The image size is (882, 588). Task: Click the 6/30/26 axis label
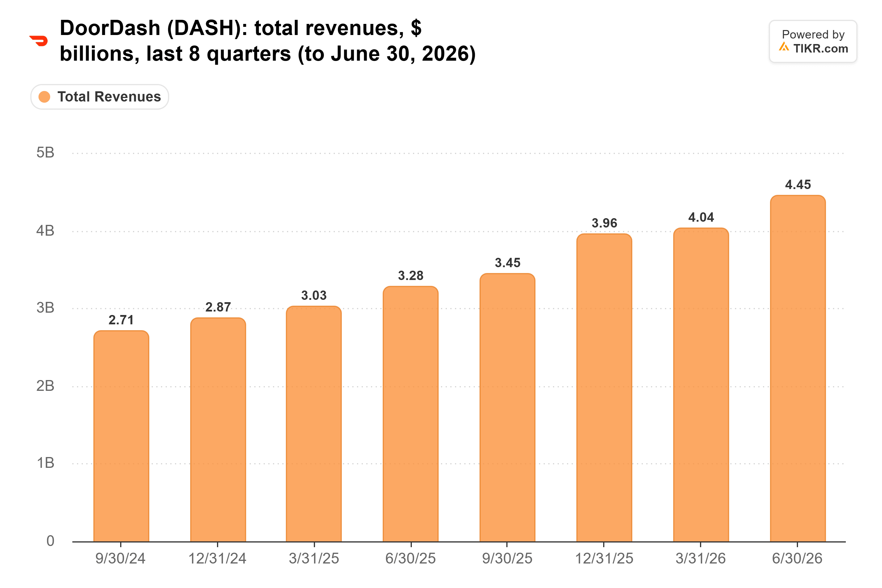coord(797,558)
